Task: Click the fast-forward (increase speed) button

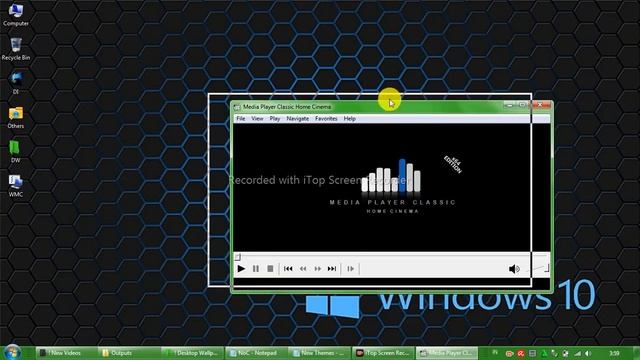Action: pyautogui.click(x=318, y=269)
